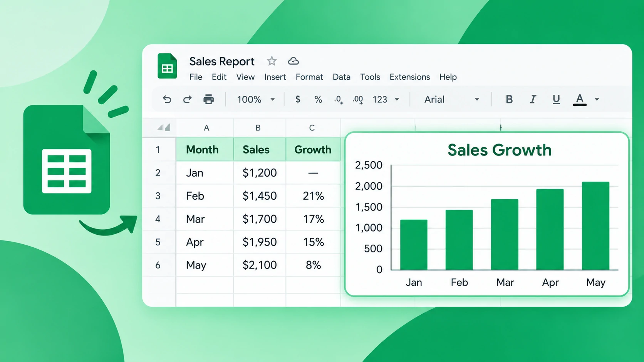
Task: Toggle underline formatting
Action: click(556, 100)
